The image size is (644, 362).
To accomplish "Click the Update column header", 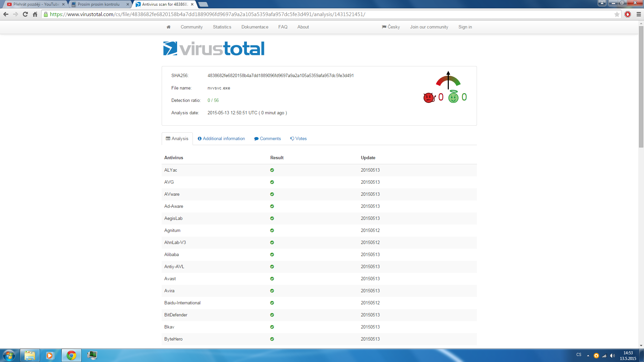I will coord(368,158).
